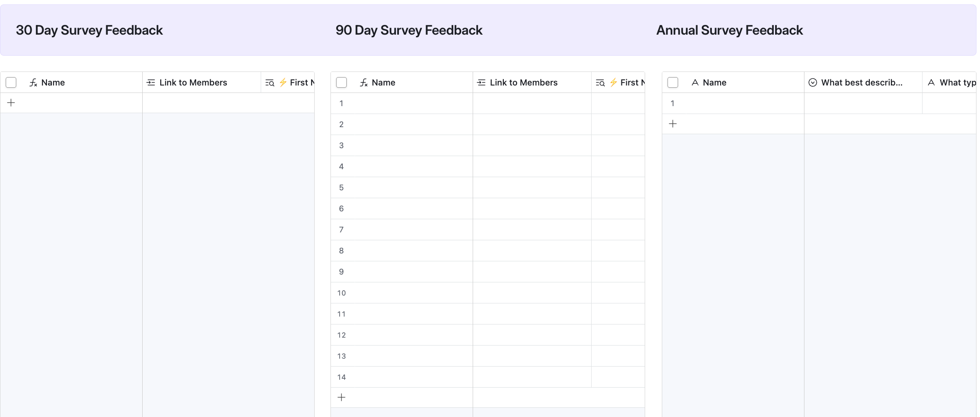Select row 12 in the 90 Day Survey table
Screen dimensions: 980x417
click(341, 335)
